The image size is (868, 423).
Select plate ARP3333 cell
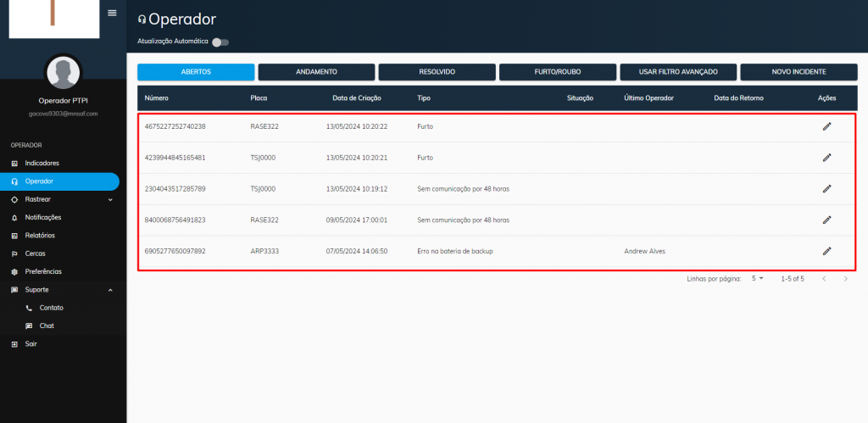tap(264, 252)
